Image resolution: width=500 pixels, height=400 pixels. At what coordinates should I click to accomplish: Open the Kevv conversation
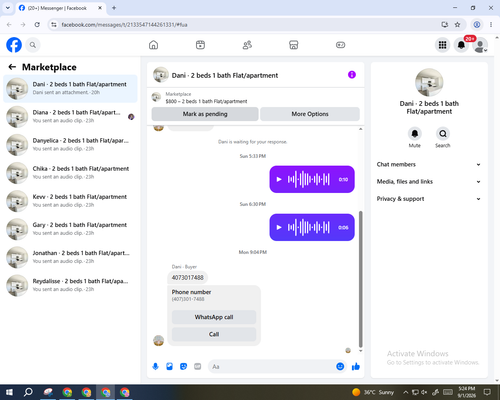pyautogui.click(x=70, y=201)
